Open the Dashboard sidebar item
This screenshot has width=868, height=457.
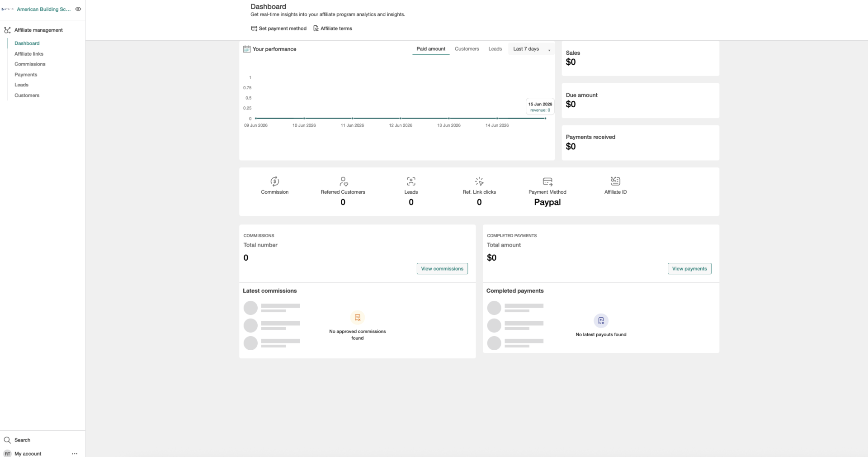coord(27,43)
